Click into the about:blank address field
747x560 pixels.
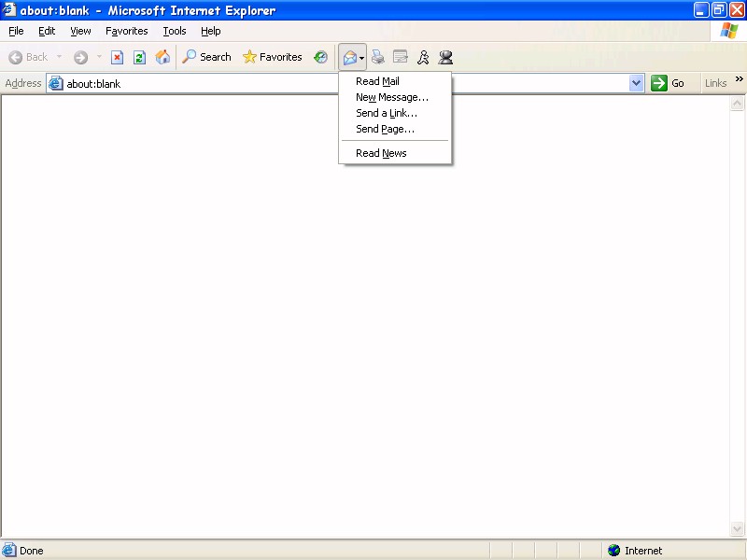point(345,83)
